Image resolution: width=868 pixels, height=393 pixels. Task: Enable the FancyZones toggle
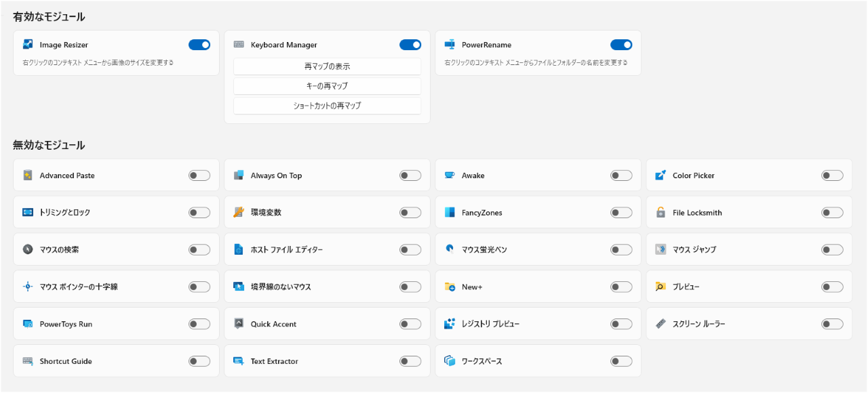(x=621, y=213)
